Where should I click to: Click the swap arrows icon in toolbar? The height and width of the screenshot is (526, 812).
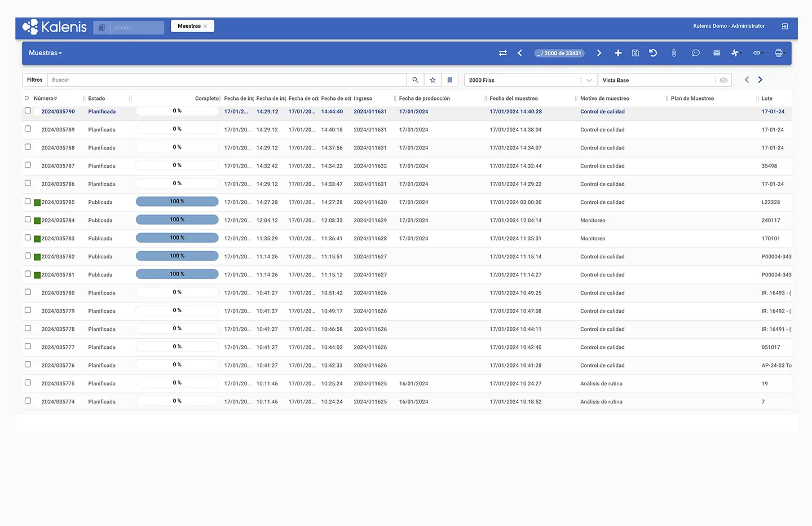point(502,53)
